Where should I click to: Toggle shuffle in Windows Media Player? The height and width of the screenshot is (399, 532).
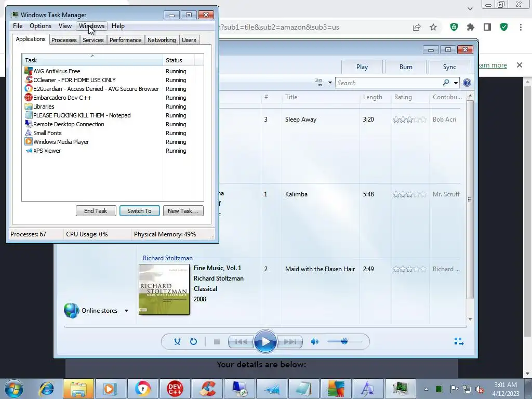coord(177,342)
